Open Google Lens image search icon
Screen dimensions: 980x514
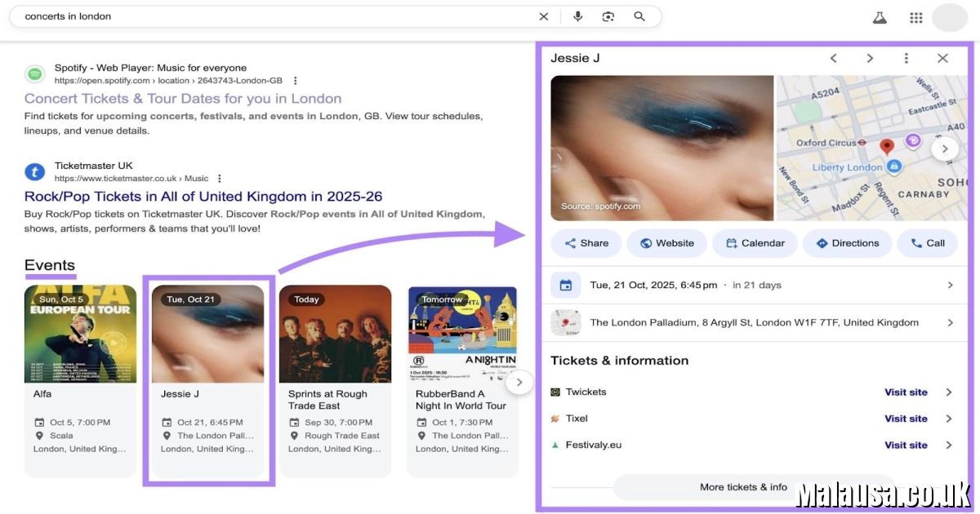[608, 16]
